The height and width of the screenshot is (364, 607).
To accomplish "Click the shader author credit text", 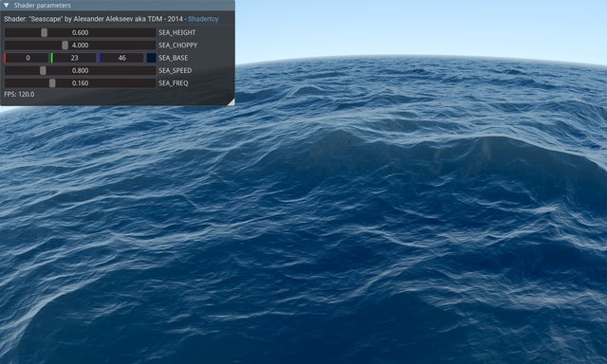I will pos(95,19).
